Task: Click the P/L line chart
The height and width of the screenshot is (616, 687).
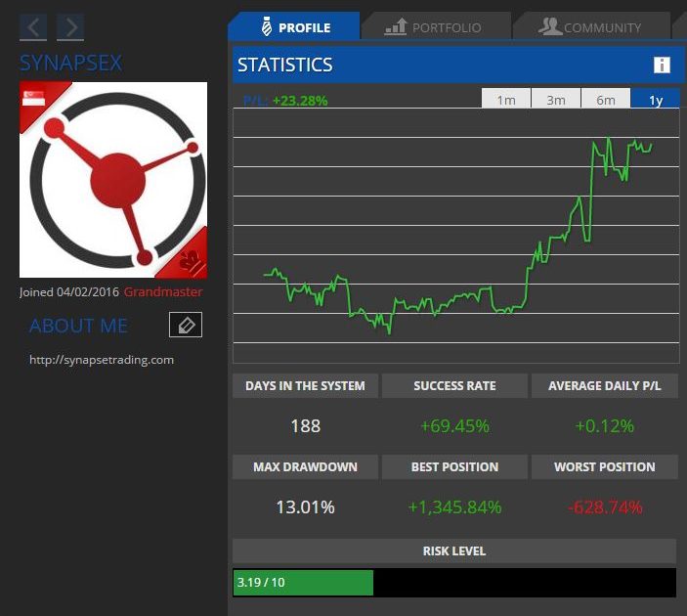Action: point(455,235)
